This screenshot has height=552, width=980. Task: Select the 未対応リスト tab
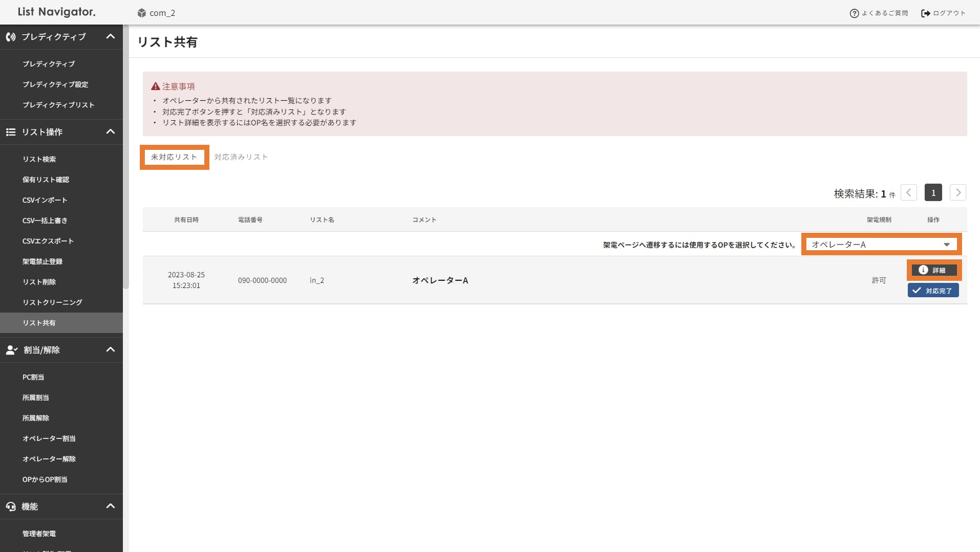[x=174, y=157]
